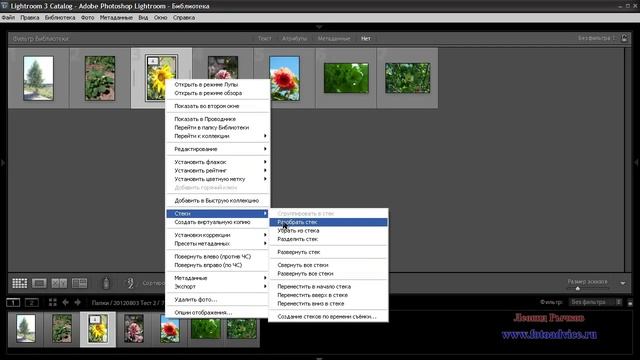Select 'Перейти в папку Библиотеки'

(218, 128)
